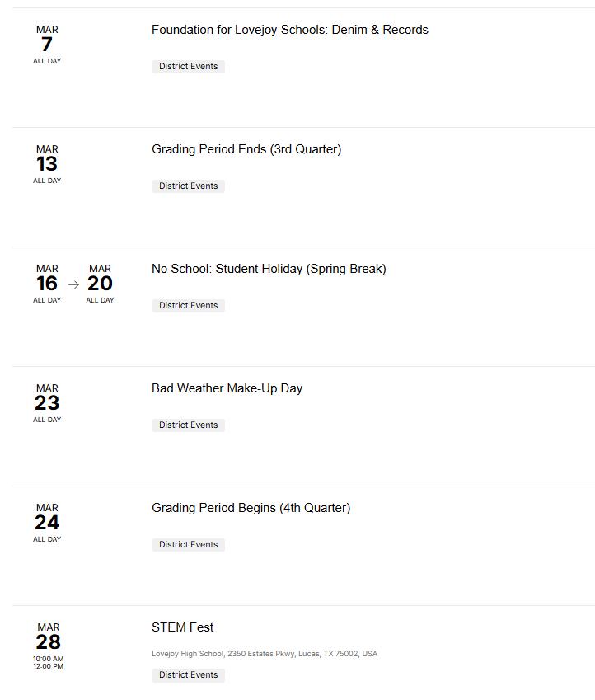Open No School: Student Holiday (Spring Break)

(x=269, y=269)
